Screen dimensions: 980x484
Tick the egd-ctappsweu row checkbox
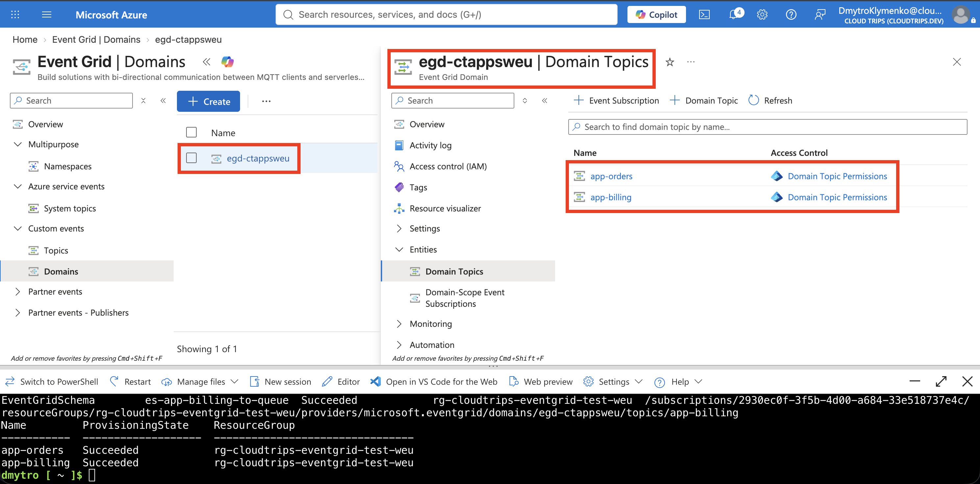tap(191, 158)
